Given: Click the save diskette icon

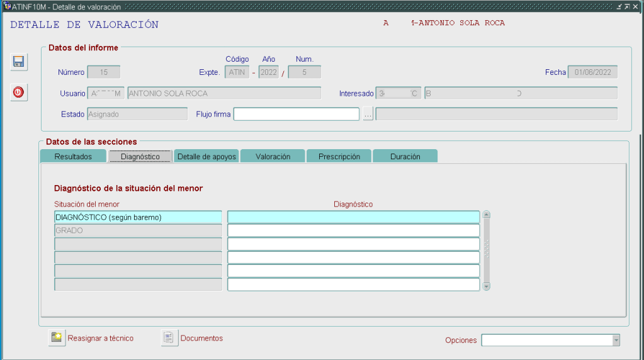Looking at the screenshot, I should pyautogui.click(x=19, y=62).
